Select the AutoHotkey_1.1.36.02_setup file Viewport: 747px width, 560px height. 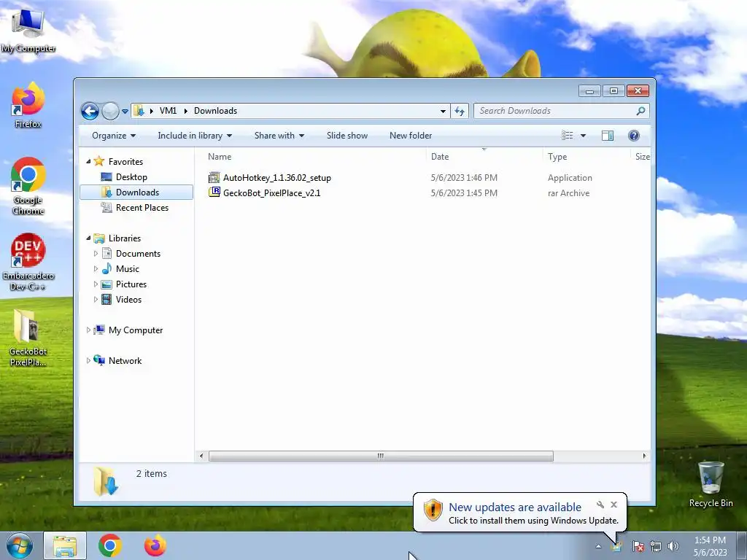click(276, 178)
